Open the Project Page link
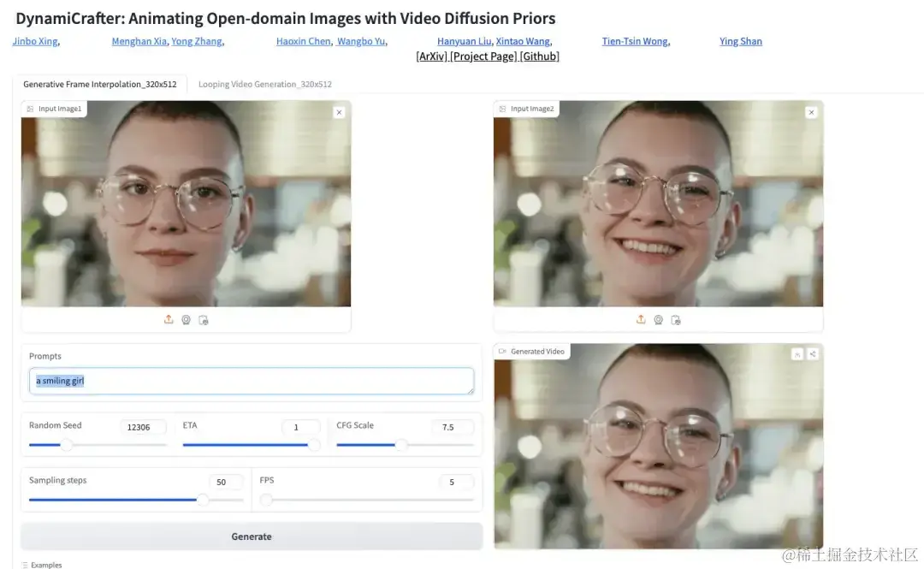 tap(483, 56)
